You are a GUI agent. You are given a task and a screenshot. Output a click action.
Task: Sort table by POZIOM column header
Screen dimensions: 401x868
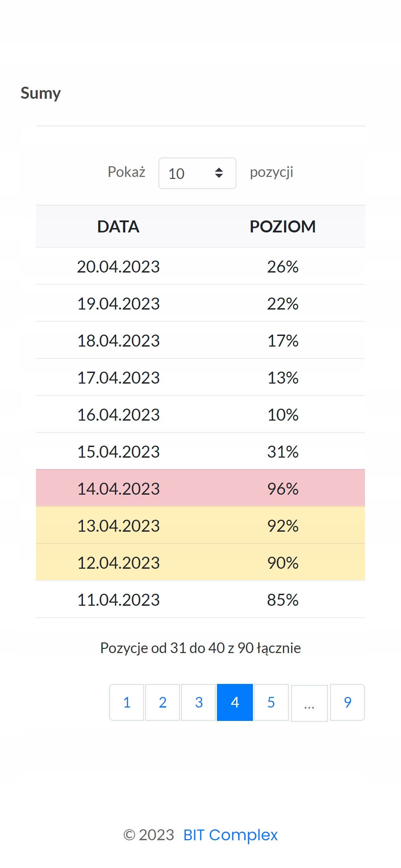pyautogui.click(x=282, y=227)
